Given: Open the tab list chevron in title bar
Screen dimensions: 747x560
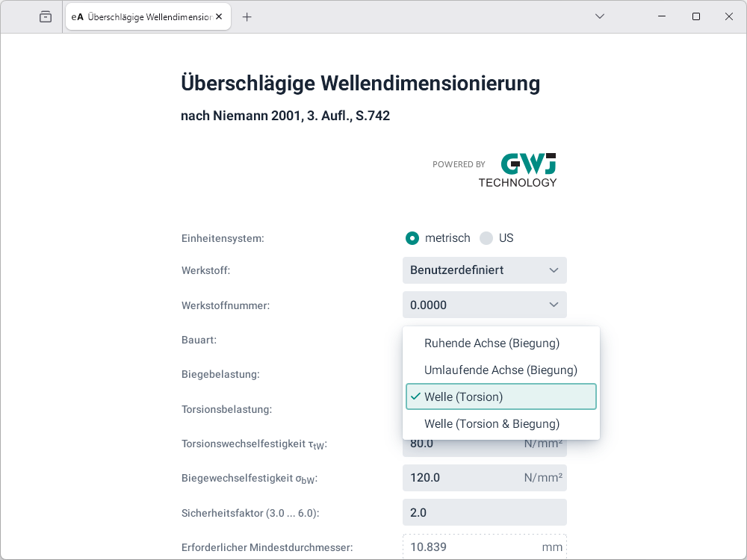Looking at the screenshot, I should point(600,16).
